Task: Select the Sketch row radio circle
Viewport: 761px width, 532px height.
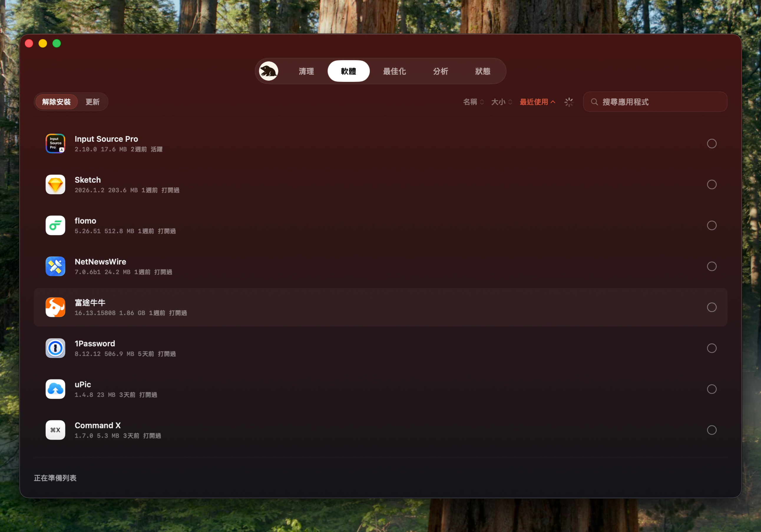Action: 712,184
